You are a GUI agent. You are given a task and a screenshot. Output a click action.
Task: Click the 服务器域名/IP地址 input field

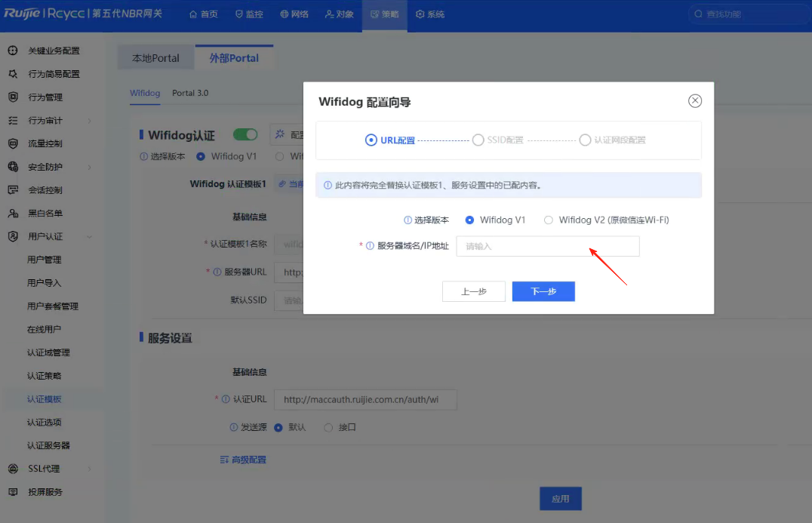pyautogui.click(x=547, y=246)
